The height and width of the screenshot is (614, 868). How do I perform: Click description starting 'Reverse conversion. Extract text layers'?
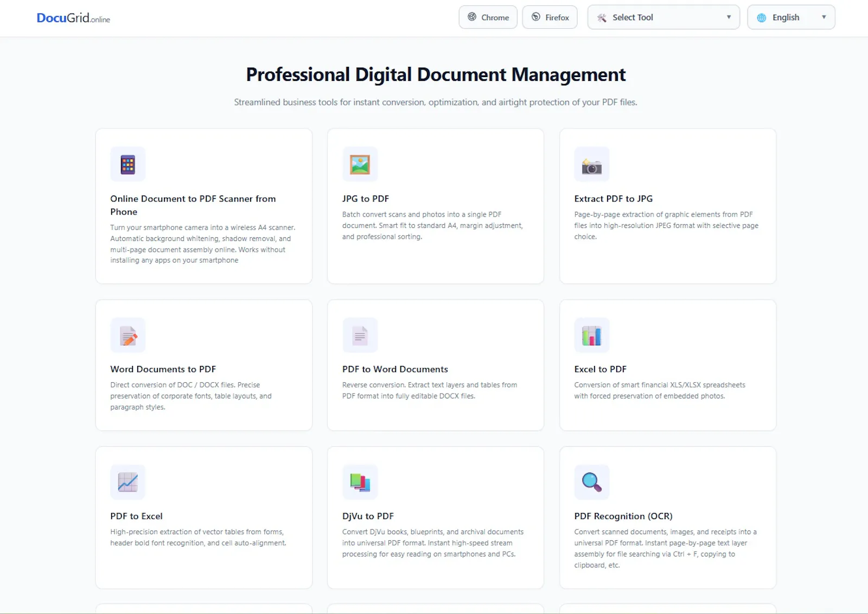point(430,390)
